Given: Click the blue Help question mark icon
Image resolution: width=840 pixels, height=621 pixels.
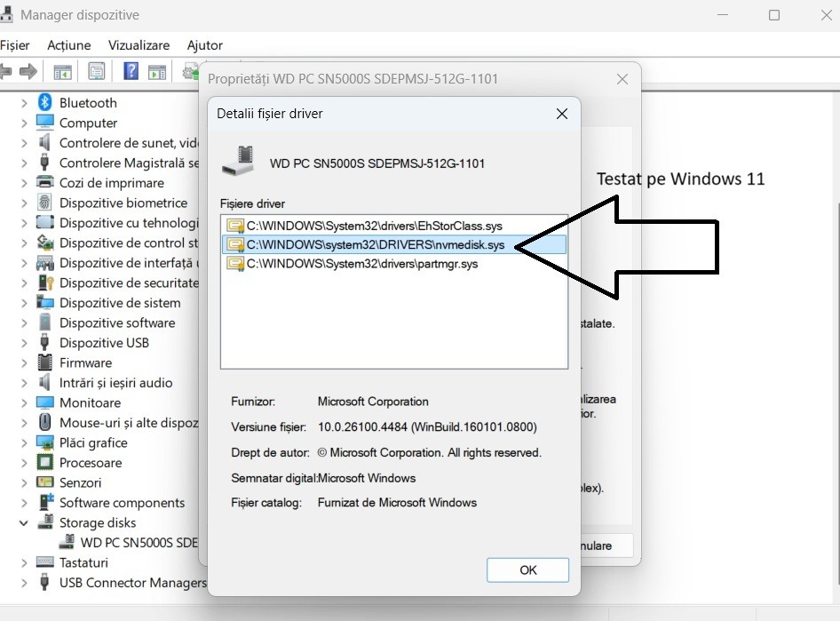Looking at the screenshot, I should coord(131,71).
